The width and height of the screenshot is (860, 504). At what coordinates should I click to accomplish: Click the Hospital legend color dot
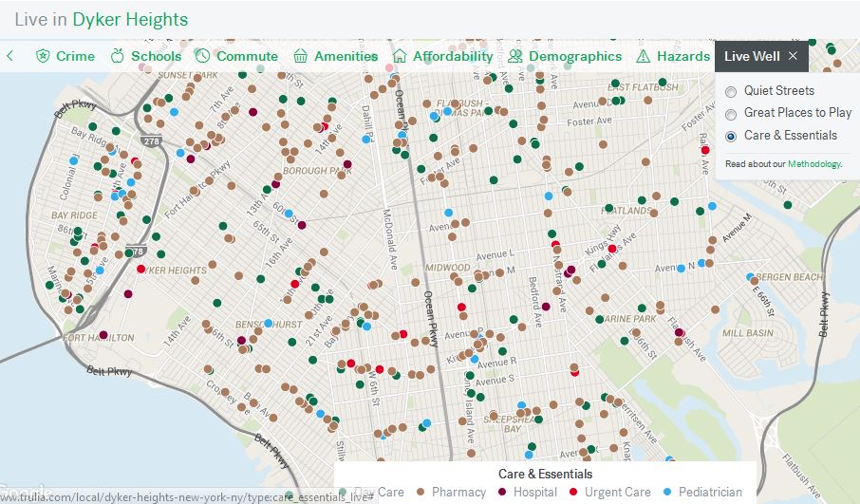click(x=500, y=493)
